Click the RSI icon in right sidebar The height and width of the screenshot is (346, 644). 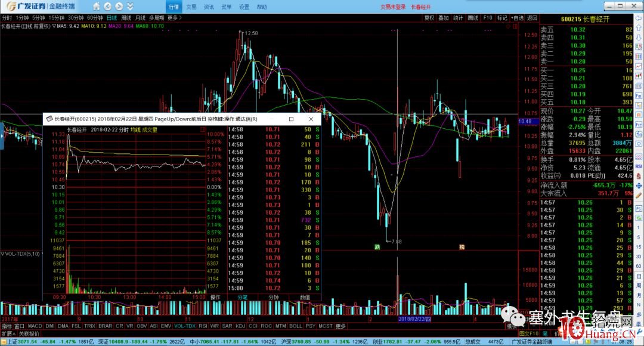(639, 166)
